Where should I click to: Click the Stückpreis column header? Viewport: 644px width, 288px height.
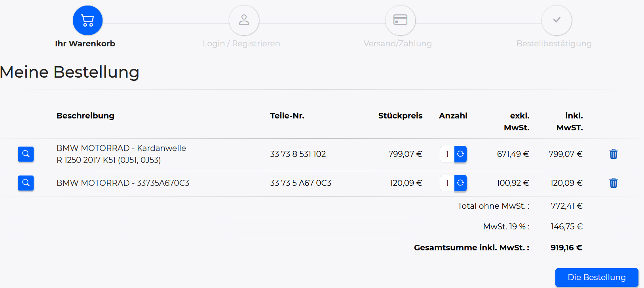[400, 116]
